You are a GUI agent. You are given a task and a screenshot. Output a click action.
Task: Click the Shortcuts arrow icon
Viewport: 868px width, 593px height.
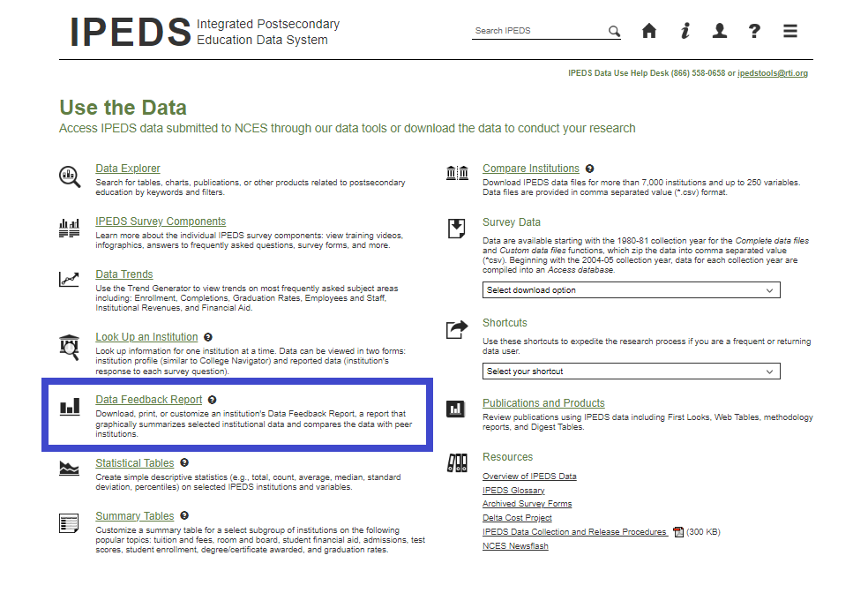point(457,329)
